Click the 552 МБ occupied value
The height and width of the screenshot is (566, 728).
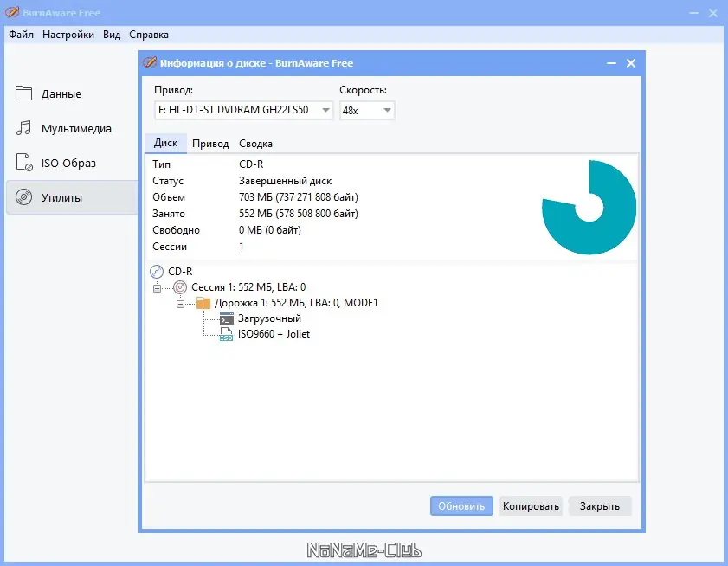coord(299,214)
